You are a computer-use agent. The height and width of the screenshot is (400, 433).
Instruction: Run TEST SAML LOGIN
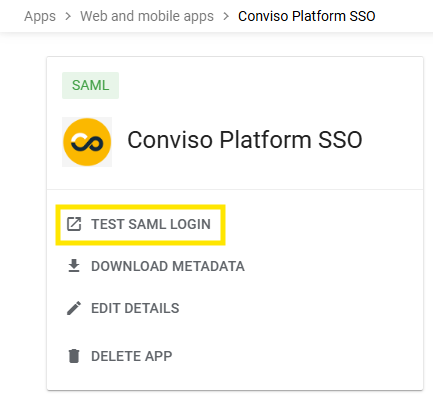point(151,224)
